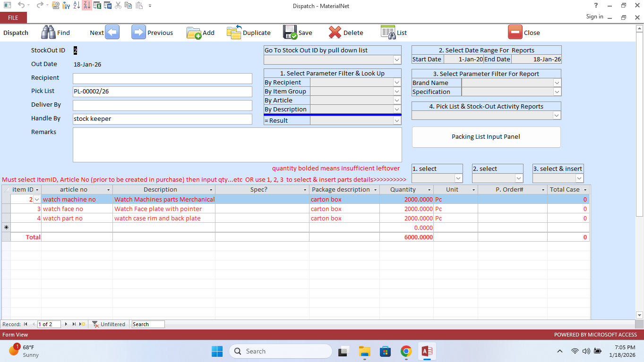Click the Add new record folder icon
Image resolution: width=644 pixels, height=362 pixels.
194,32
